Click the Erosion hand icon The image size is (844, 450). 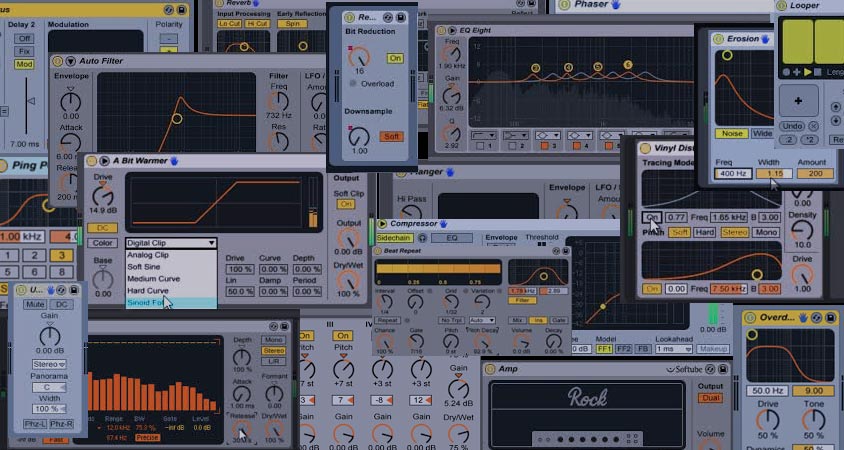click(x=765, y=39)
